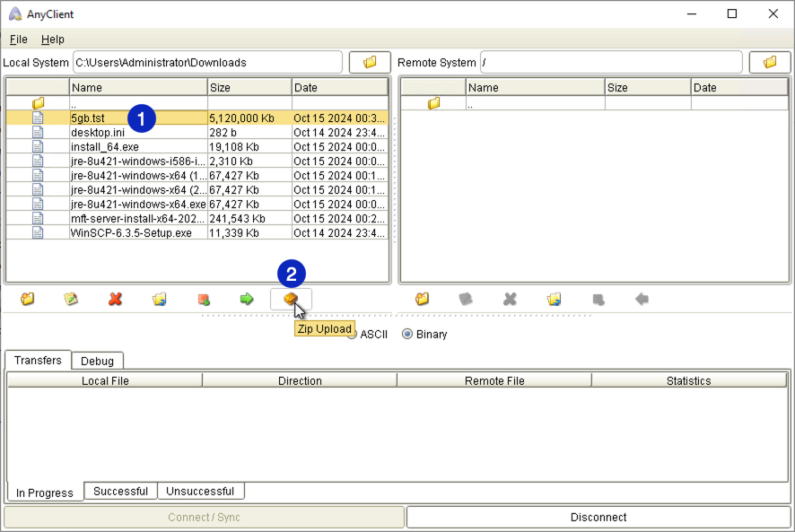Select the ASCII transfer mode label
The image size is (795, 532).
click(x=373, y=334)
